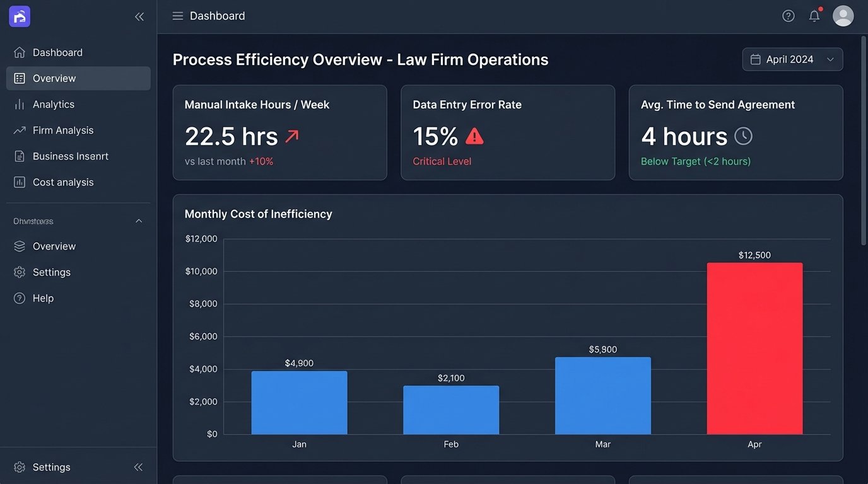Image resolution: width=868 pixels, height=484 pixels.
Task: Click the layers icon next to lower Overview
Action: click(x=18, y=246)
